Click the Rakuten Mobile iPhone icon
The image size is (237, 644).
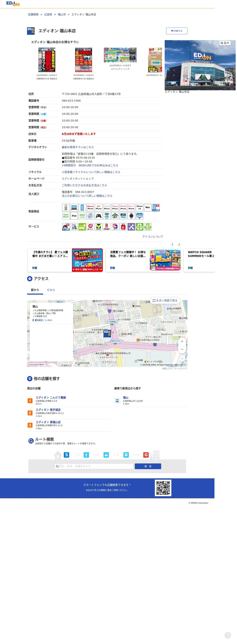131,207
